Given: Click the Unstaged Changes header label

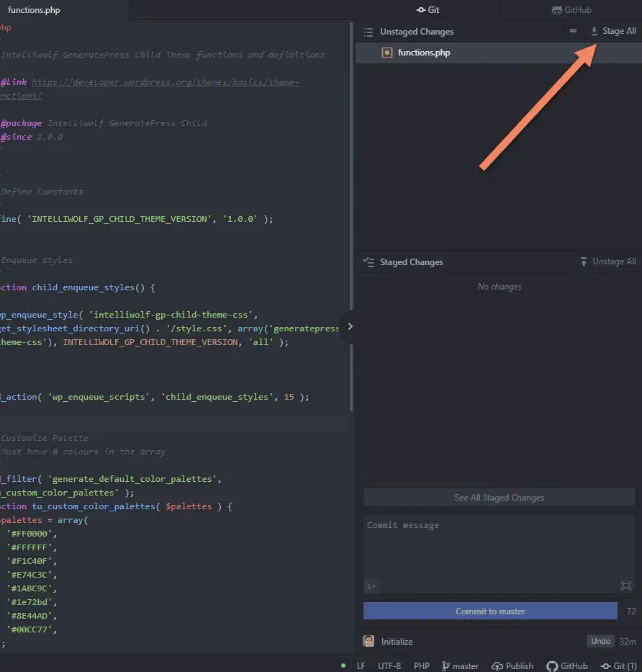Looking at the screenshot, I should pos(417,32).
